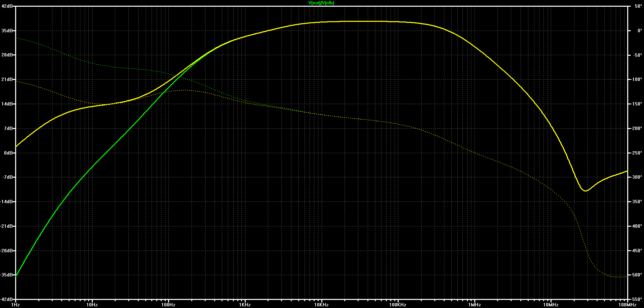Click the V(out)/V(nfb) trace label
The height and width of the screenshot is (308, 644).
pyautogui.click(x=321, y=3)
